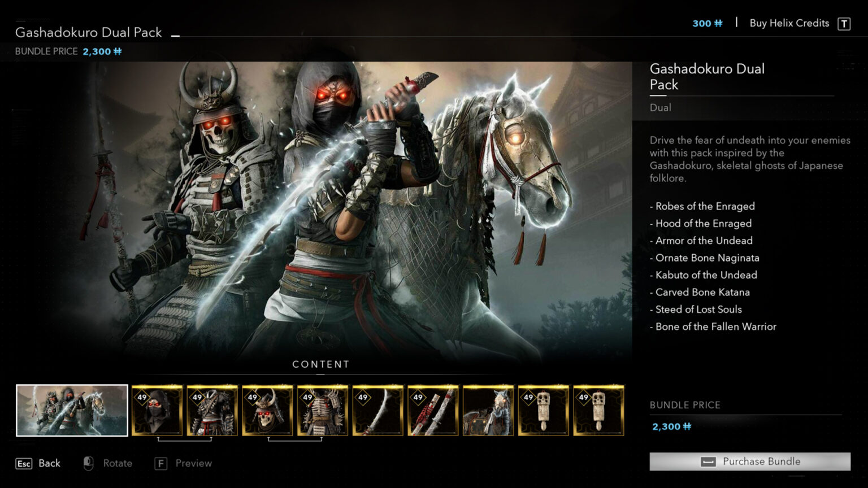Open the Steed of Lost Souls mount tile
The height and width of the screenshot is (488, 868).
pyautogui.click(x=488, y=409)
